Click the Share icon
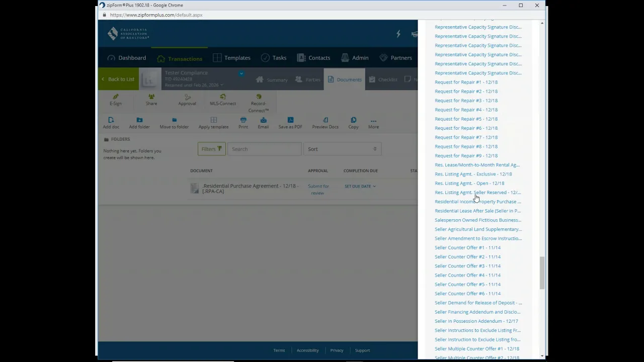 click(x=151, y=96)
